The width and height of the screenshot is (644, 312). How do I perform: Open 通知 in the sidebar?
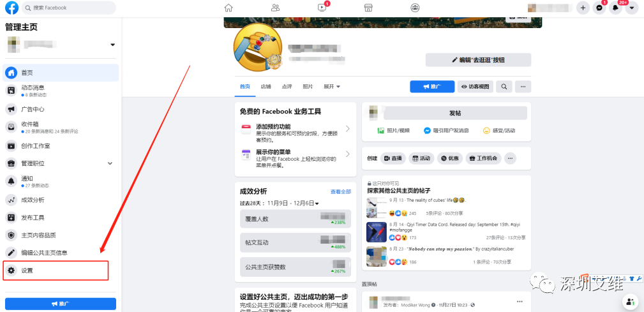point(61,181)
